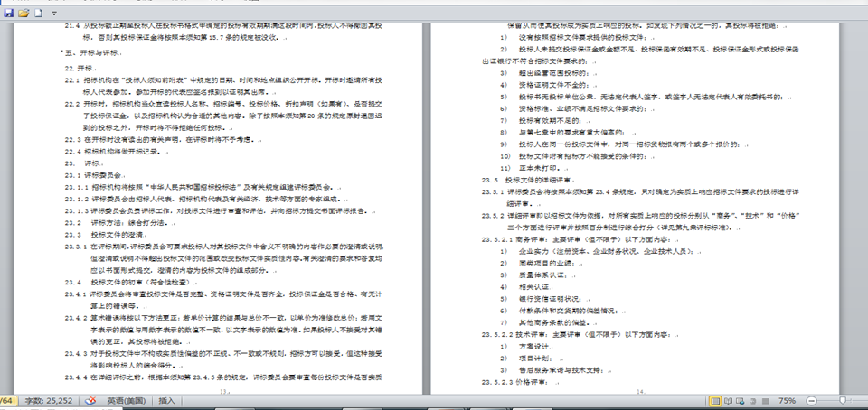The height and width of the screenshot is (410, 868).
Task: Click the Save icon in quick access toolbar
Action: coord(8,13)
